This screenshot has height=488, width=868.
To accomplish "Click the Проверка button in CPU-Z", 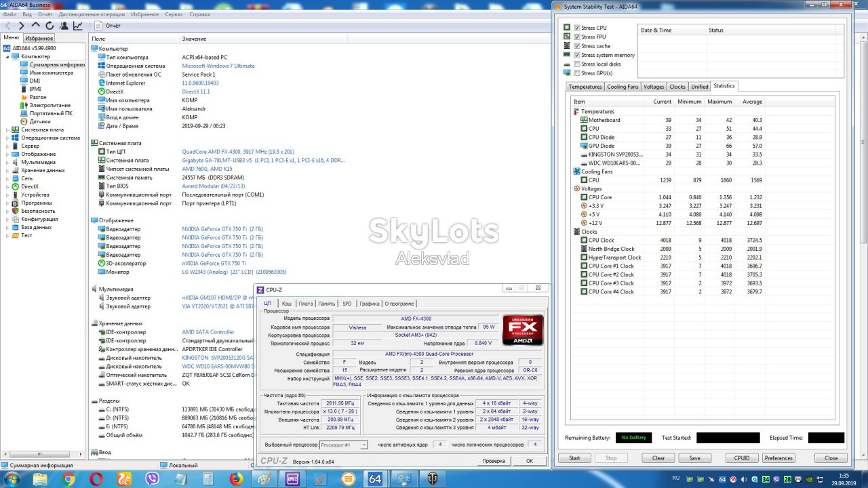I will (x=494, y=461).
